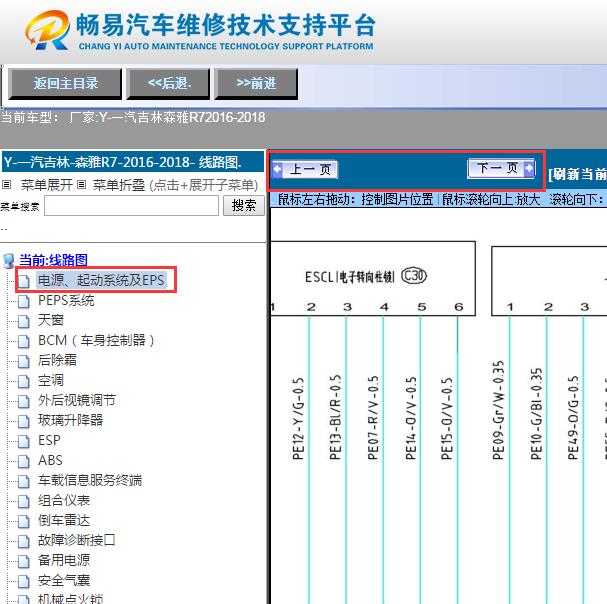Image resolution: width=607 pixels, height=604 pixels.
Task: Open the ESP entry
Action: [x=49, y=440]
